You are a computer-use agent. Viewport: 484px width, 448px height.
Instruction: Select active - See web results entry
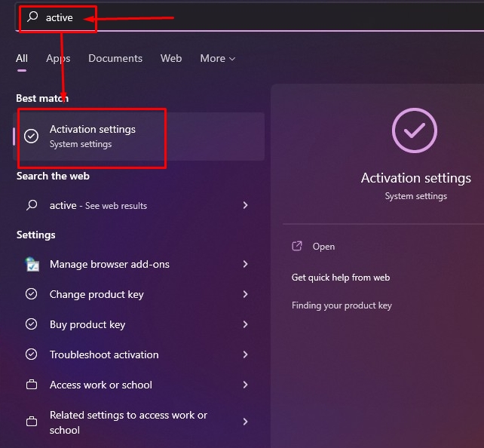click(138, 205)
